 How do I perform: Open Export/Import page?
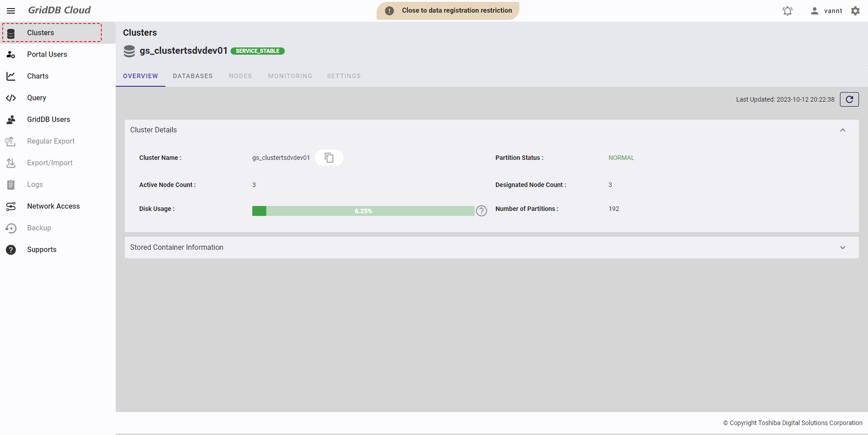[x=58, y=163]
